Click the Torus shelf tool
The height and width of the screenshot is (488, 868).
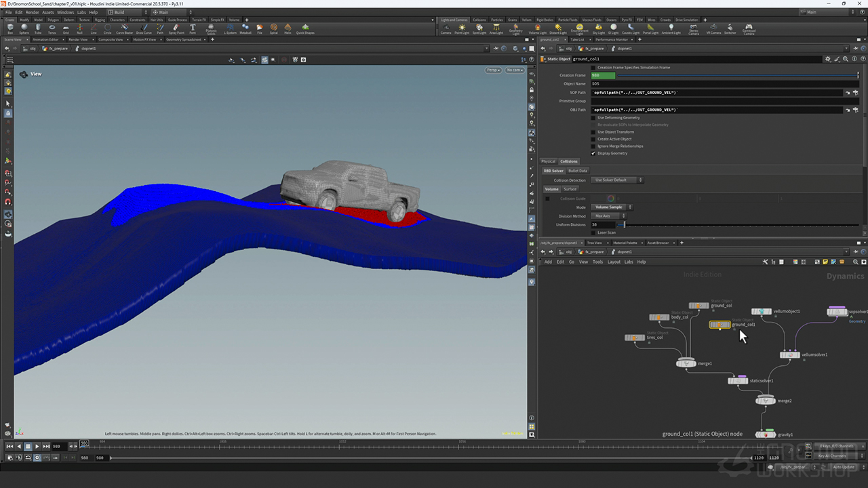tap(52, 28)
